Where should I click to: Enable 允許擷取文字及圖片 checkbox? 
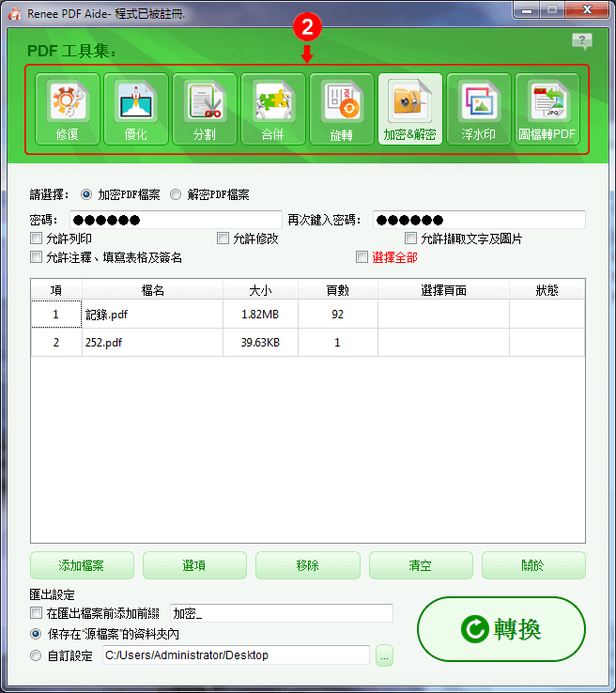click(410, 239)
